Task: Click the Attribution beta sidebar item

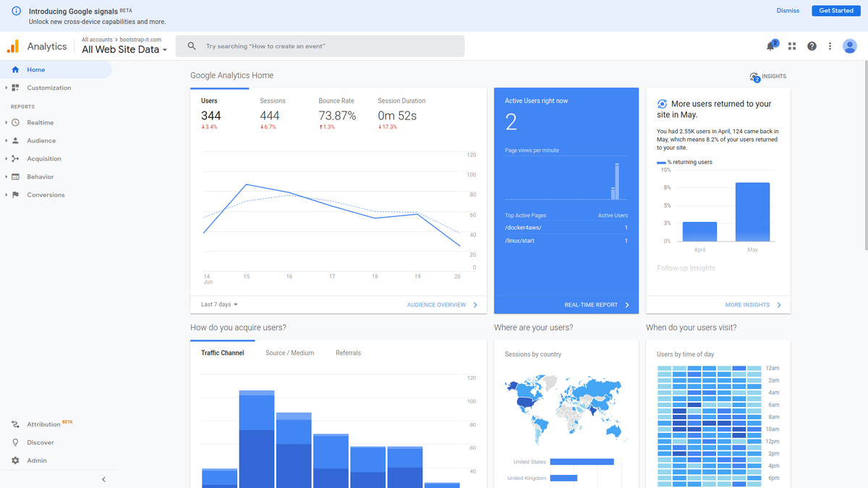Action: click(49, 424)
